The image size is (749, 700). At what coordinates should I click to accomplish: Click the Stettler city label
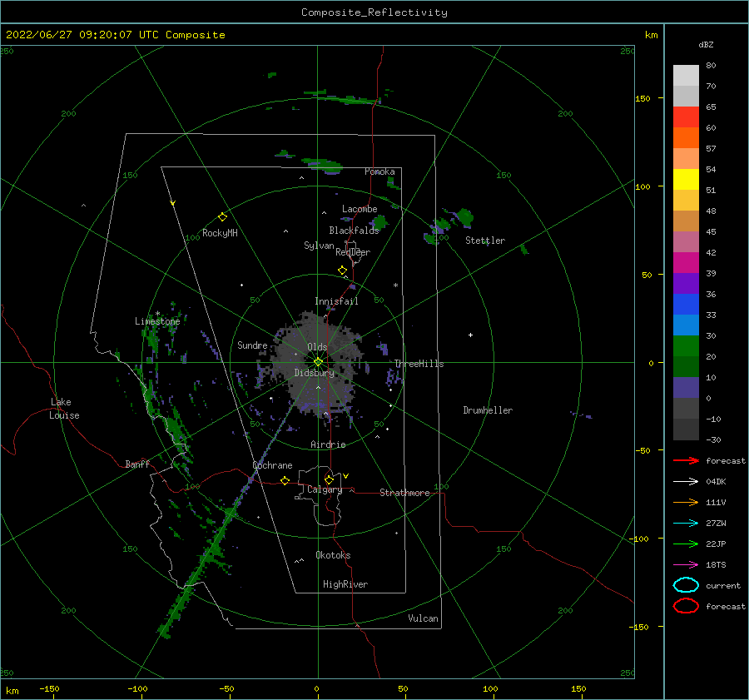485,241
